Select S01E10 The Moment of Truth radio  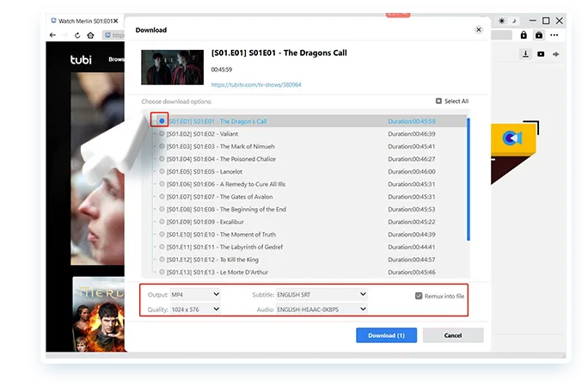pyautogui.click(x=162, y=234)
